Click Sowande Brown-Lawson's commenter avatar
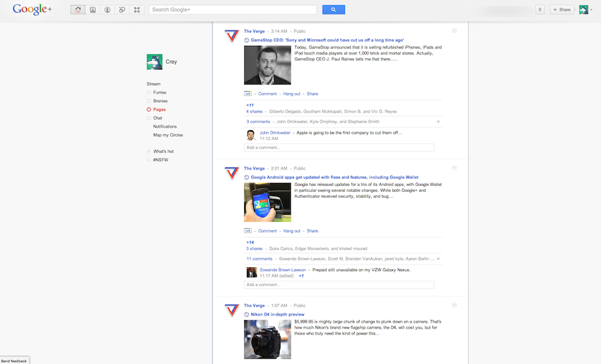Viewport: 601px width, 364px height. point(251,272)
